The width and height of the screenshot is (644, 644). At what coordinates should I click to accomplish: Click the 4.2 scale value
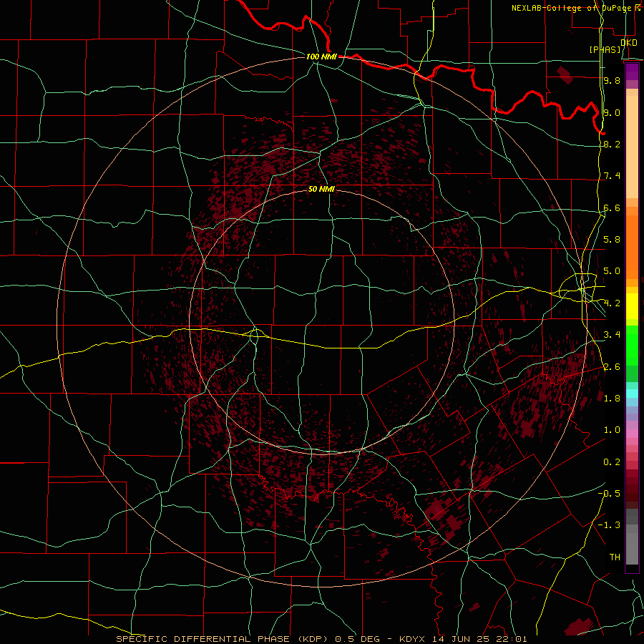pos(612,303)
